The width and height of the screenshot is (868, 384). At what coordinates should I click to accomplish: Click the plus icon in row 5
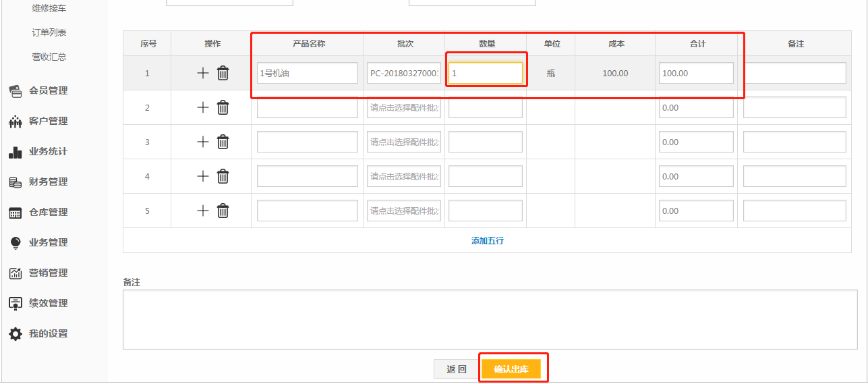pos(202,211)
